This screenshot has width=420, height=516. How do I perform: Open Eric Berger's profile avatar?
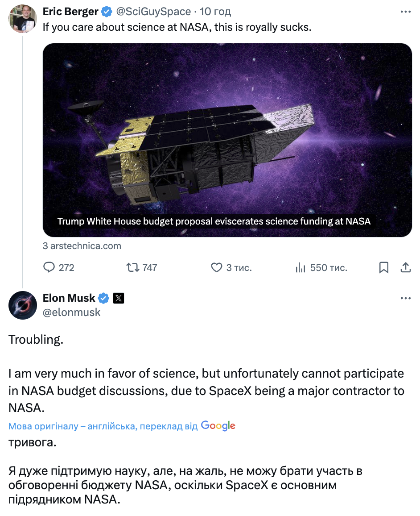pos(23,19)
